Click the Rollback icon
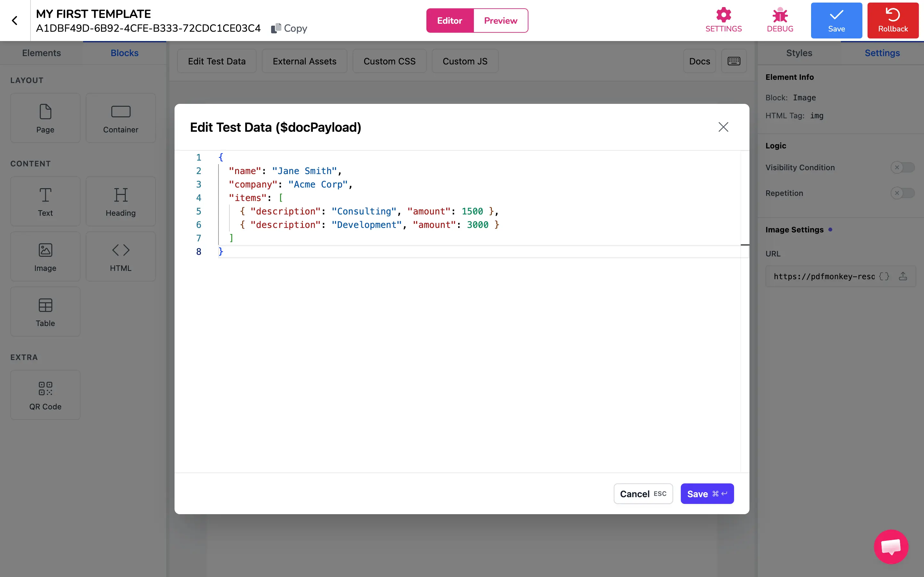 point(893,20)
